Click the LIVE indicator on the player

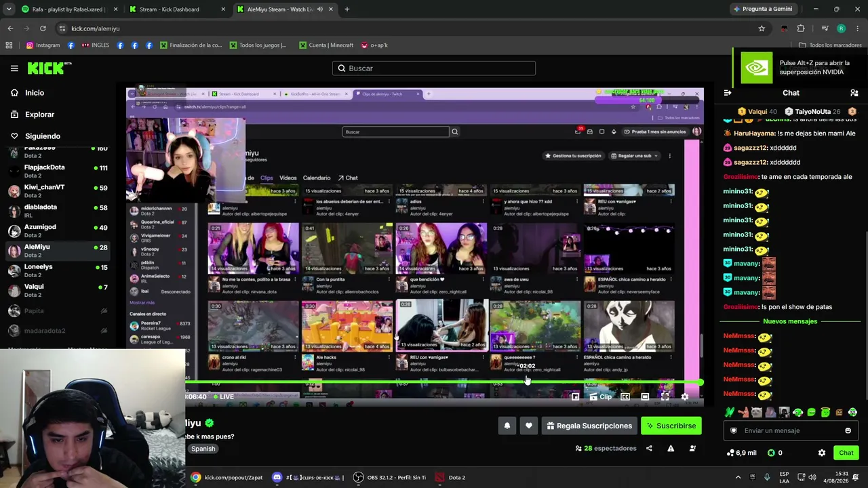[x=222, y=396]
